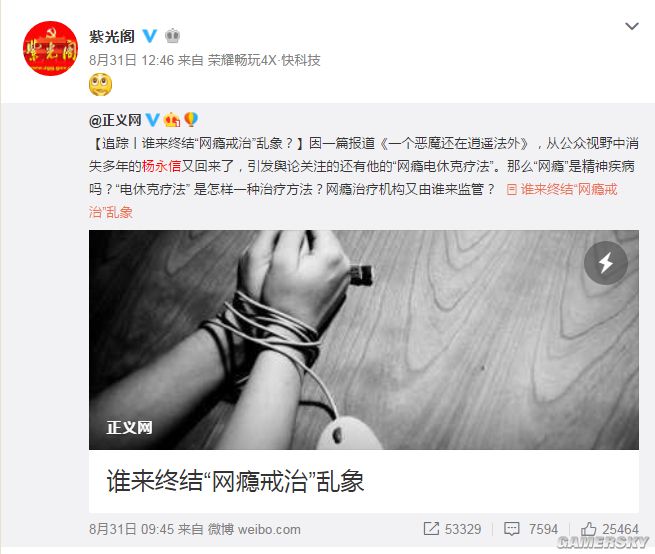Click the article headline below the image
655x554 pixels.
click(235, 481)
